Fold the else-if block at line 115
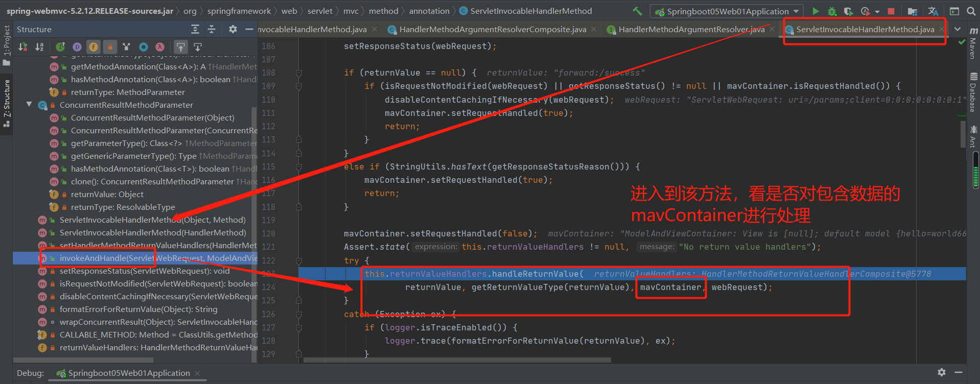Viewport: 980px width, 384px height. [x=299, y=166]
